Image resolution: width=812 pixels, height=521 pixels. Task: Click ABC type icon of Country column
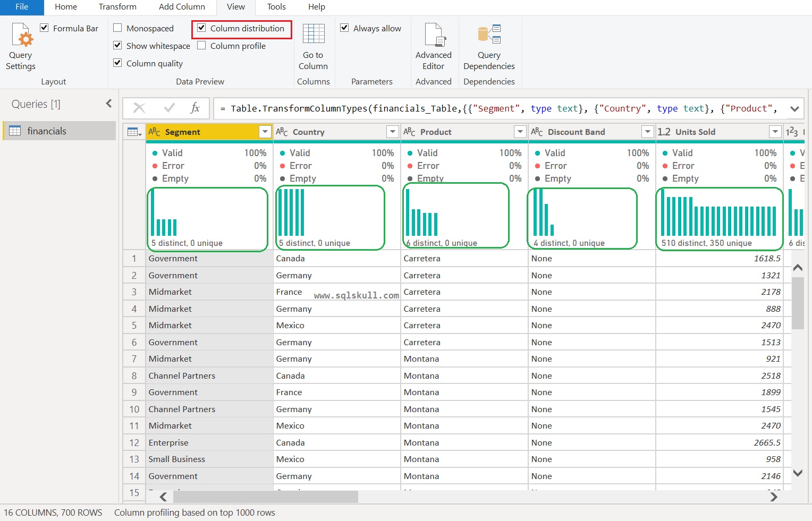pos(282,132)
